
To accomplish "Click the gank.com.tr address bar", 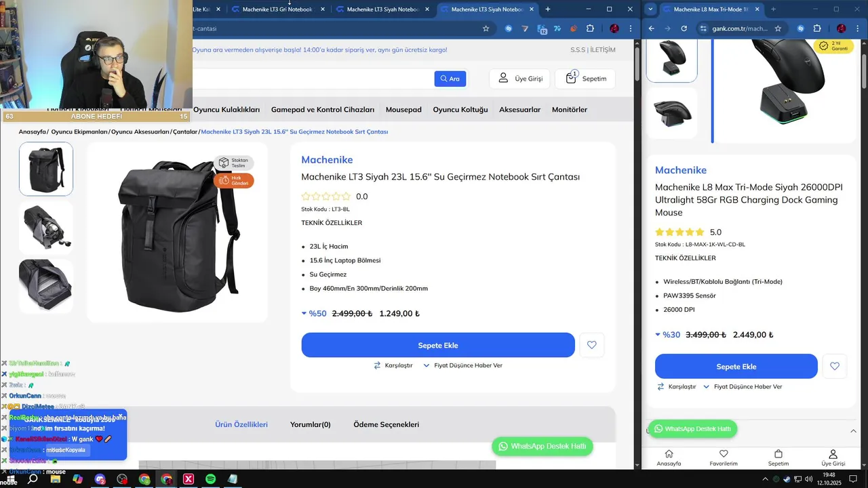I will (739, 28).
